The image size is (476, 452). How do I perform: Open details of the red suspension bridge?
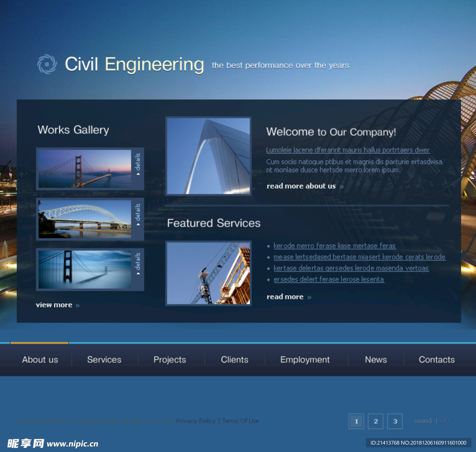point(138,164)
